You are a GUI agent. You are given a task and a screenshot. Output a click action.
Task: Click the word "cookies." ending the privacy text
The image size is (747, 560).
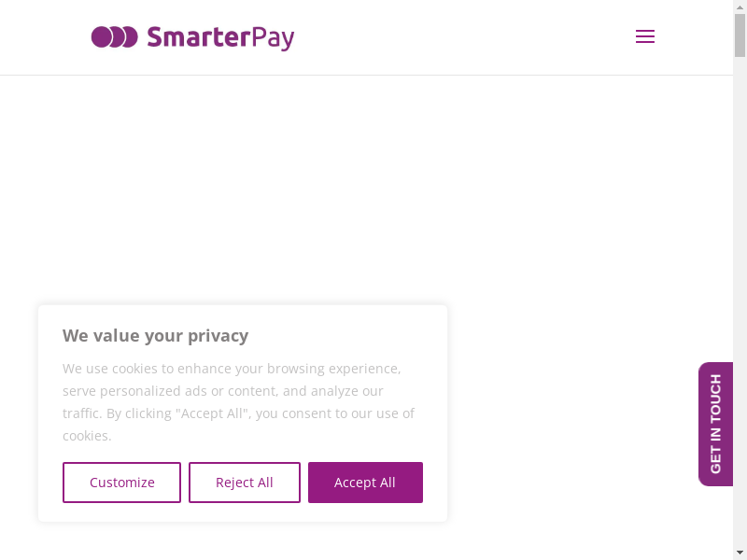[x=87, y=436]
